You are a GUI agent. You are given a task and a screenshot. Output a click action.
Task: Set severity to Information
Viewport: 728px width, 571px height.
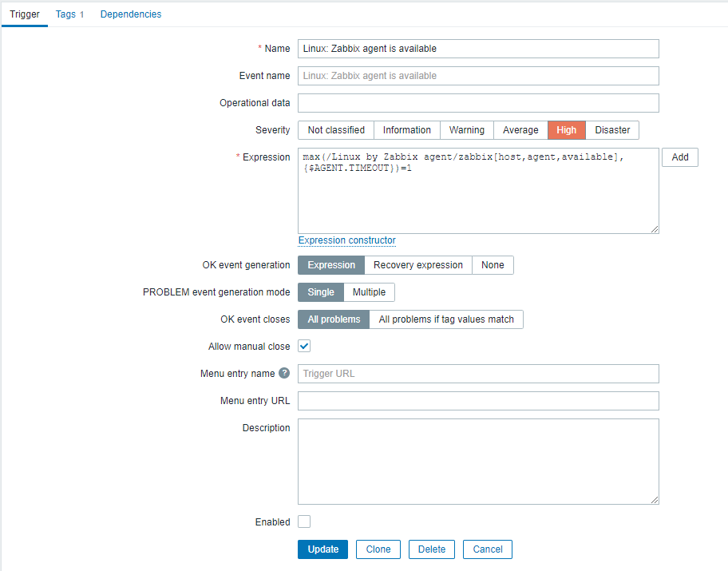(407, 130)
